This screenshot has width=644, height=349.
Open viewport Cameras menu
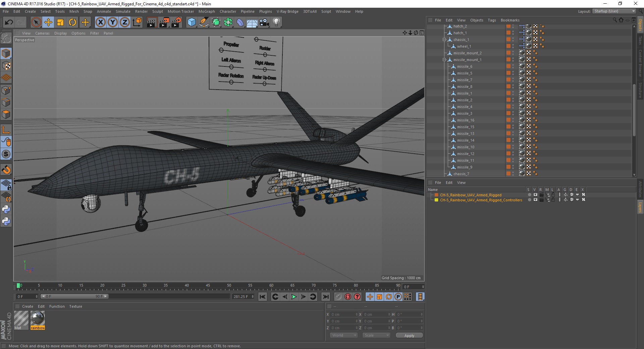[42, 33]
